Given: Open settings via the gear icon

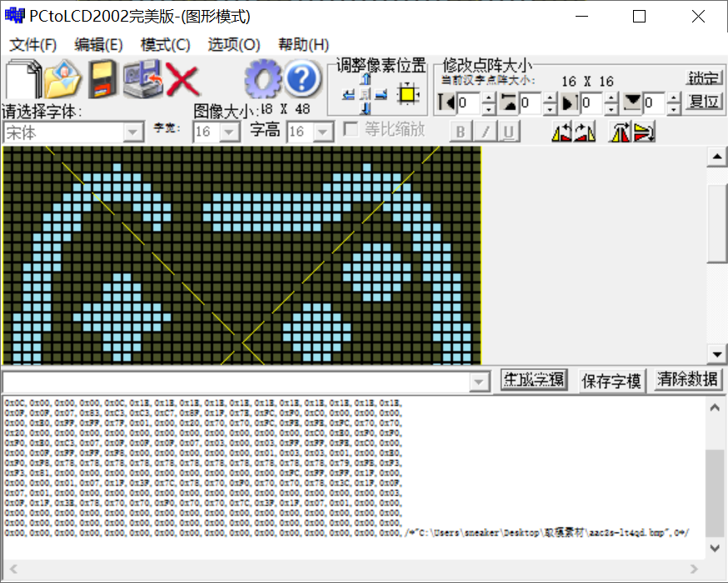Looking at the screenshot, I should coord(262,77).
